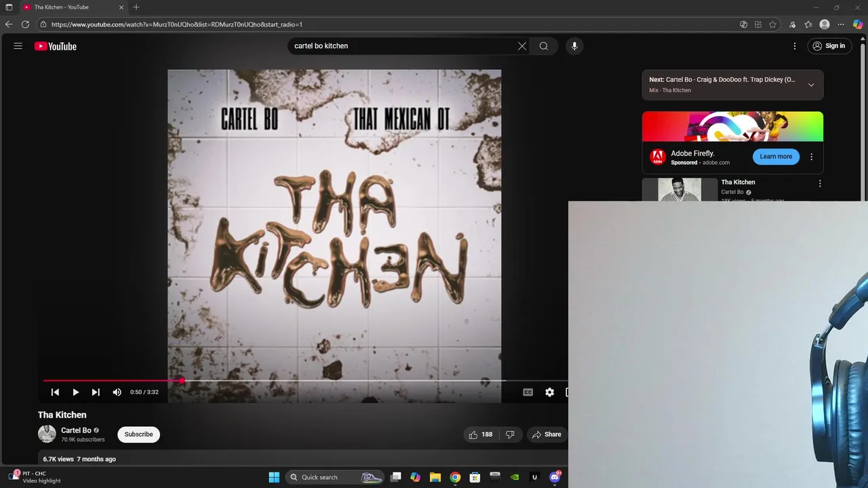Expand the Mix - Tha Kitchen playlist panel

tap(811, 85)
